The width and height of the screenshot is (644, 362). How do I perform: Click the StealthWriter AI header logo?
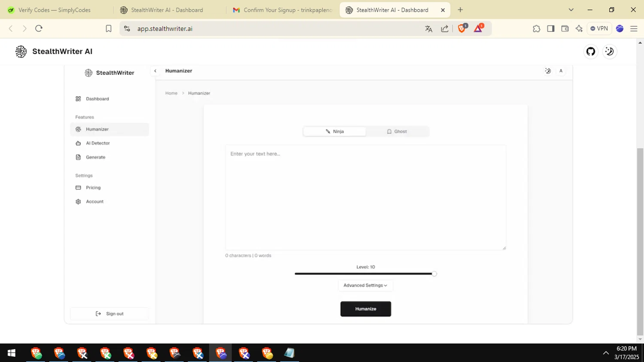point(54,52)
